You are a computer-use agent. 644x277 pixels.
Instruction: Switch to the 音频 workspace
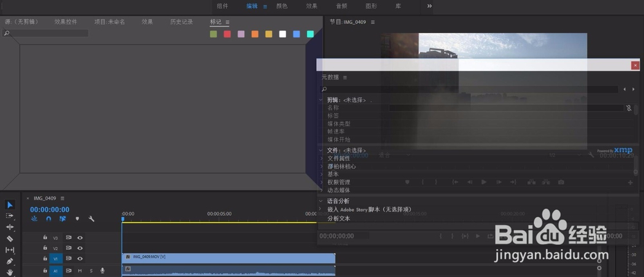tap(342, 6)
